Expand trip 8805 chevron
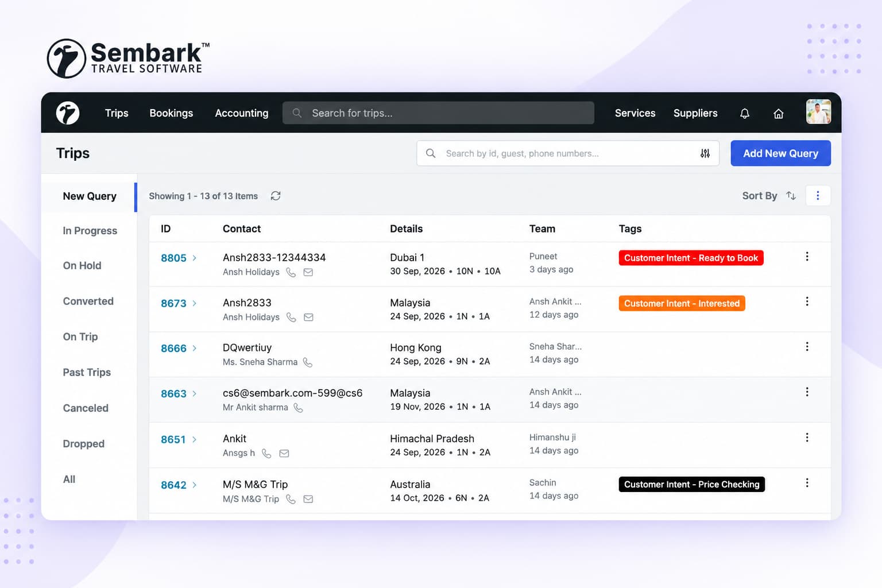The width and height of the screenshot is (882, 588). click(x=195, y=258)
